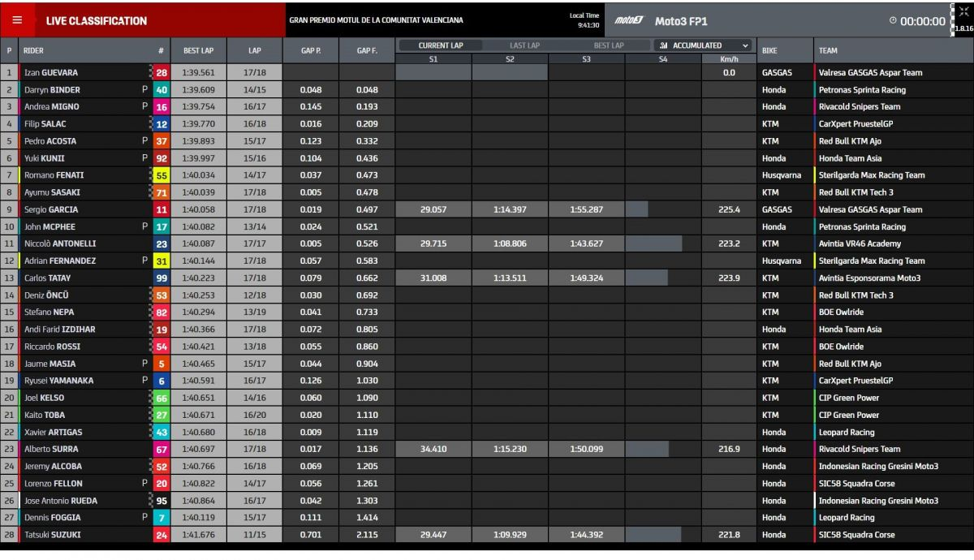Click Surra's top speed 216.9

728,450
